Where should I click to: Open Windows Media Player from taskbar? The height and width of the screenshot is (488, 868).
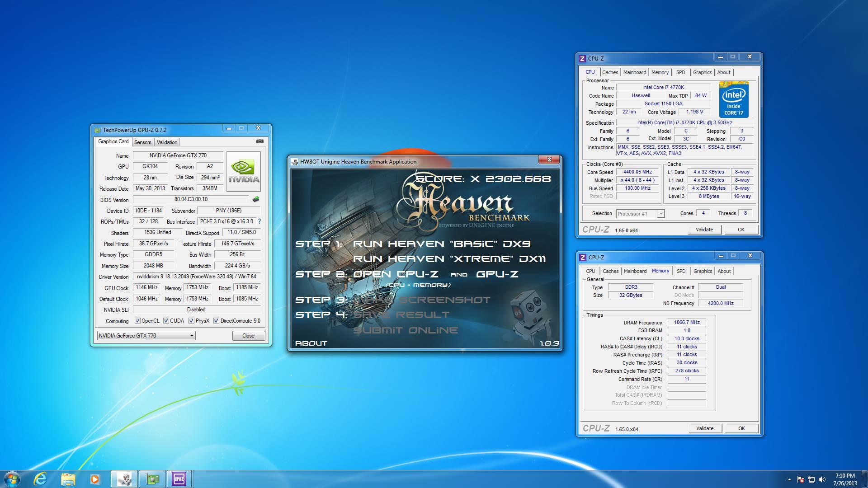pyautogui.click(x=94, y=479)
